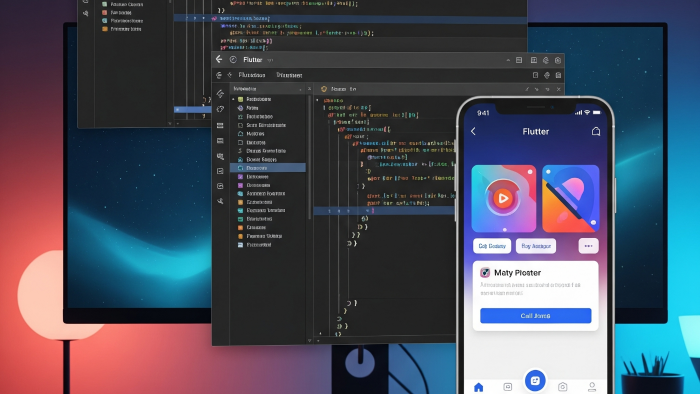Select the top folder row in the file tree
This screenshot has width=700, height=394.
click(x=267, y=99)
